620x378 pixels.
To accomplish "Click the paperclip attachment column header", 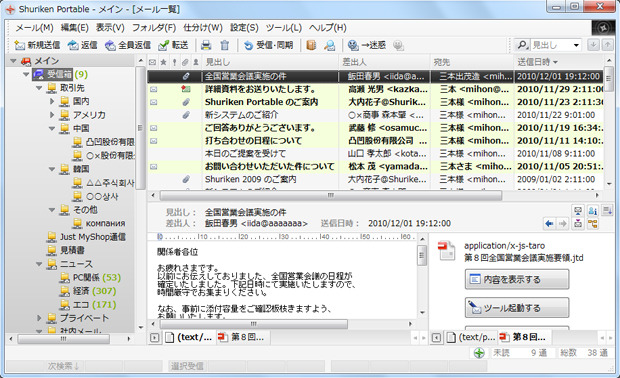I will click(x=185, y=62).
